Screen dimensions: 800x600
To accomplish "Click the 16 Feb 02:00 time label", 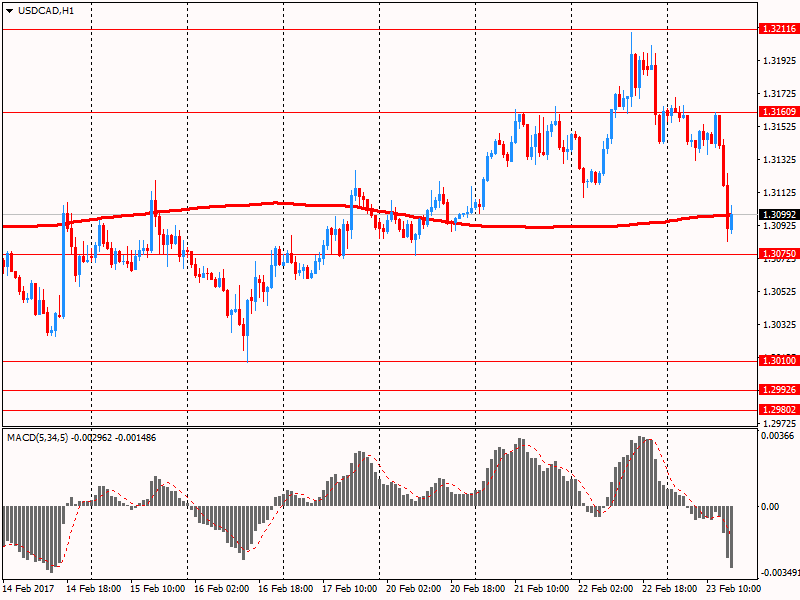I will click(x=222, y=589).
